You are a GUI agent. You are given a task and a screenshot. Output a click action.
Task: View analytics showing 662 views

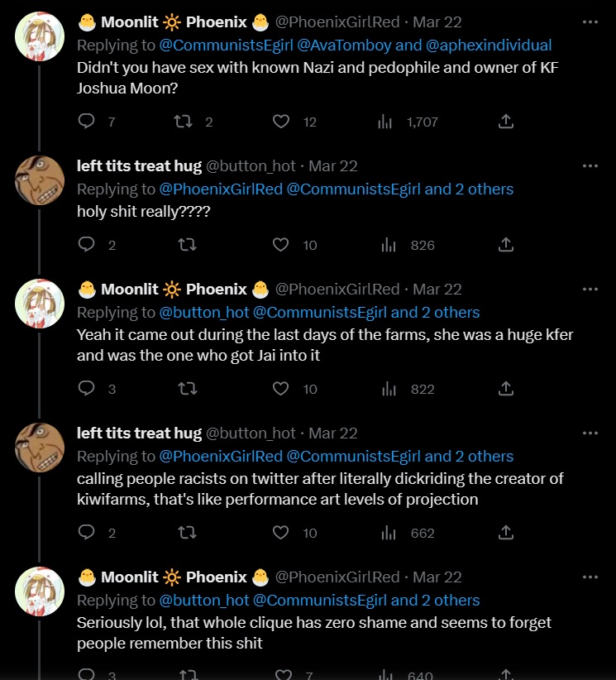[x=408, y=533]
